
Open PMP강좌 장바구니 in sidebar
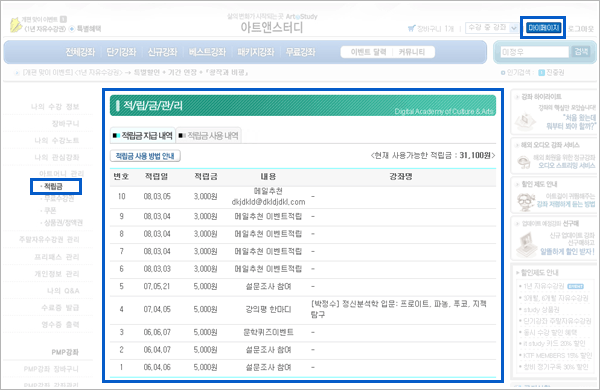click(x=51, y=369)
